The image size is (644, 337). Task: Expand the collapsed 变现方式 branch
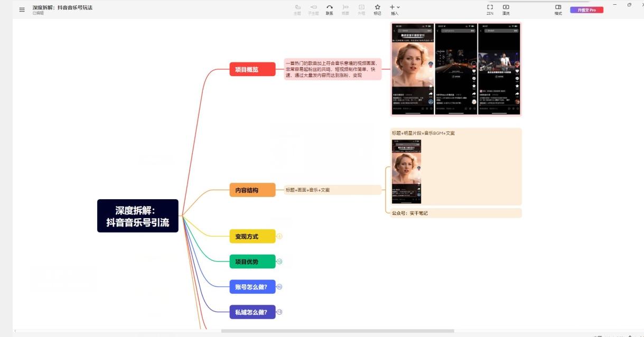(x=279, y=236)
